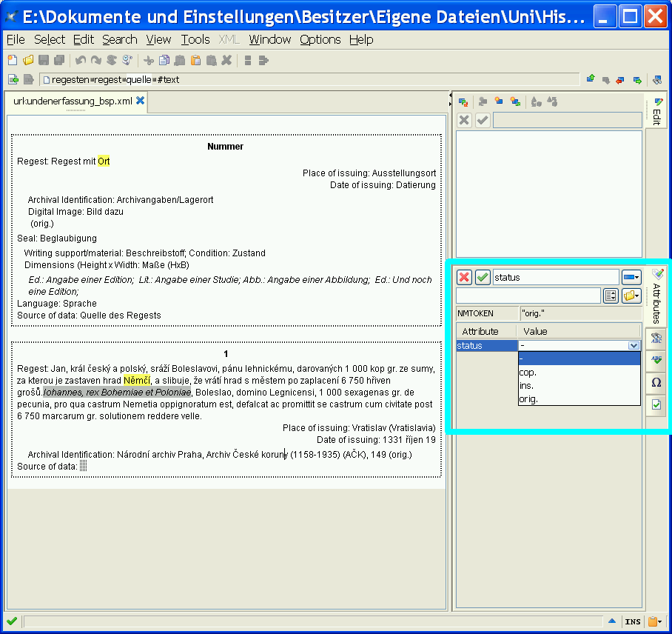Click the Save All icon

[x=59, y=61]
